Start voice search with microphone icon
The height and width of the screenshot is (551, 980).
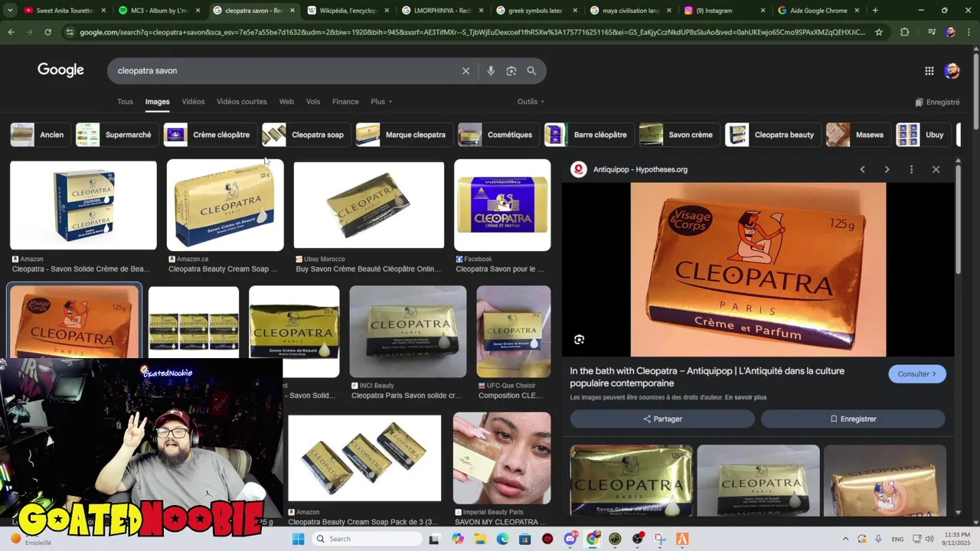tap(491, 70)
